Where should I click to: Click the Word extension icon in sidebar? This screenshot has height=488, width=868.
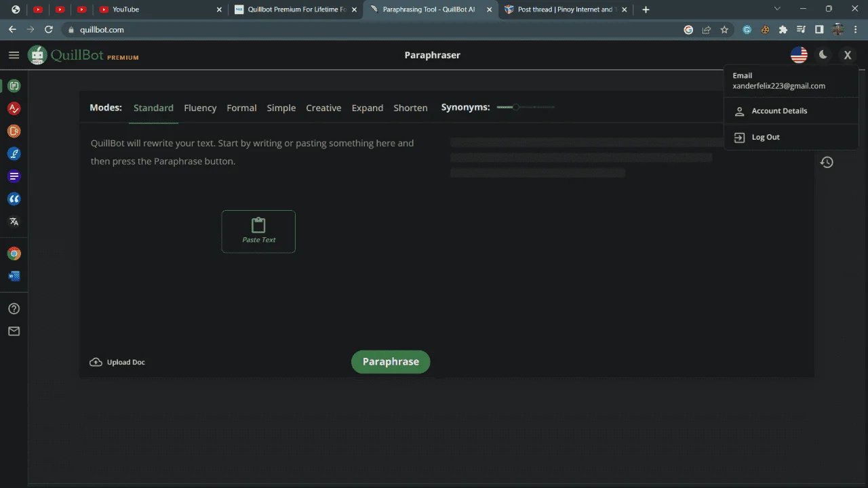coord(14,276)
